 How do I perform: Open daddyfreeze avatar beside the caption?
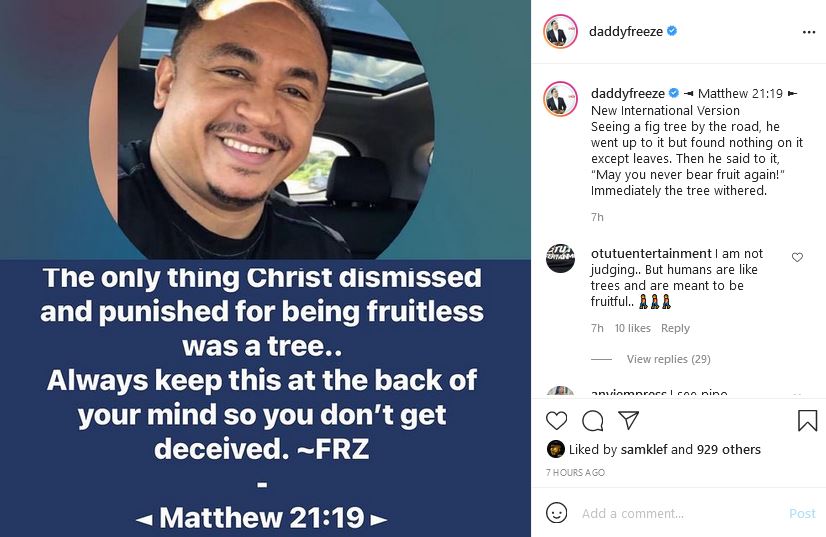pos(560,99)
